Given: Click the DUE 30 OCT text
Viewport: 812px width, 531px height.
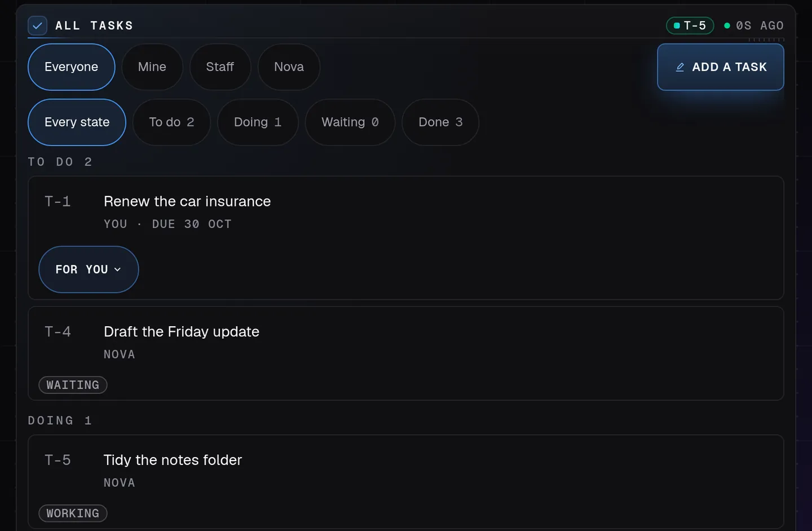Looking at the screenshot, I should pos(192,224).
